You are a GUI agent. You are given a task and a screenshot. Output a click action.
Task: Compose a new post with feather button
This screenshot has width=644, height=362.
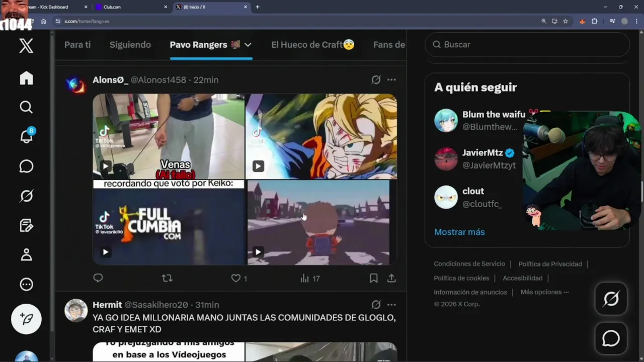click(26, 319)
